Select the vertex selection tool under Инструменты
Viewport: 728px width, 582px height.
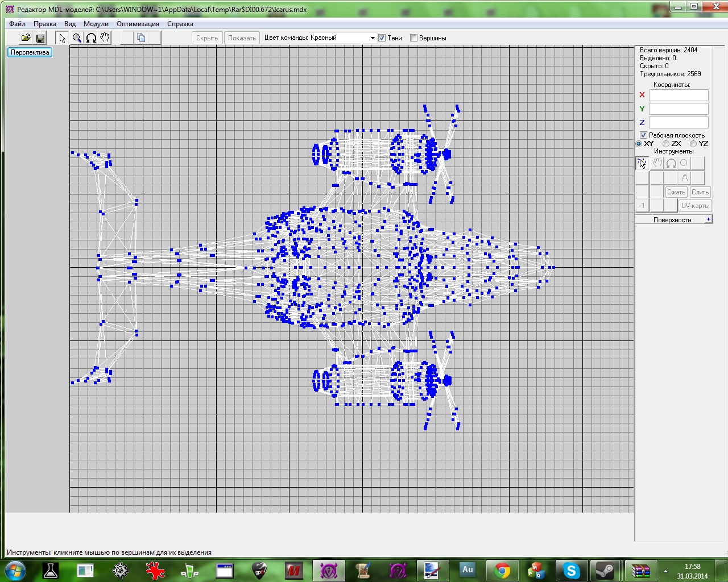[642, 164]
